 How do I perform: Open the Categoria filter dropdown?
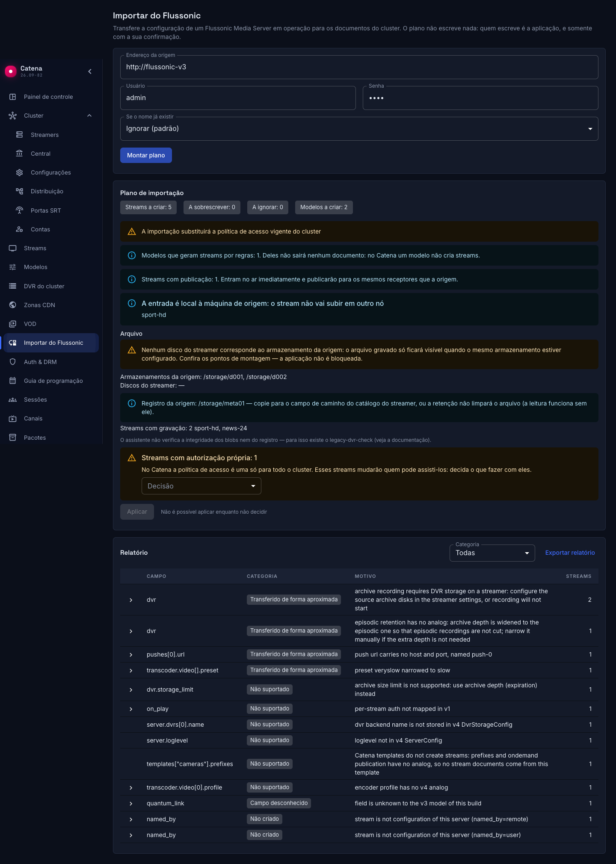pyautogui.click(x=492, y=553)
